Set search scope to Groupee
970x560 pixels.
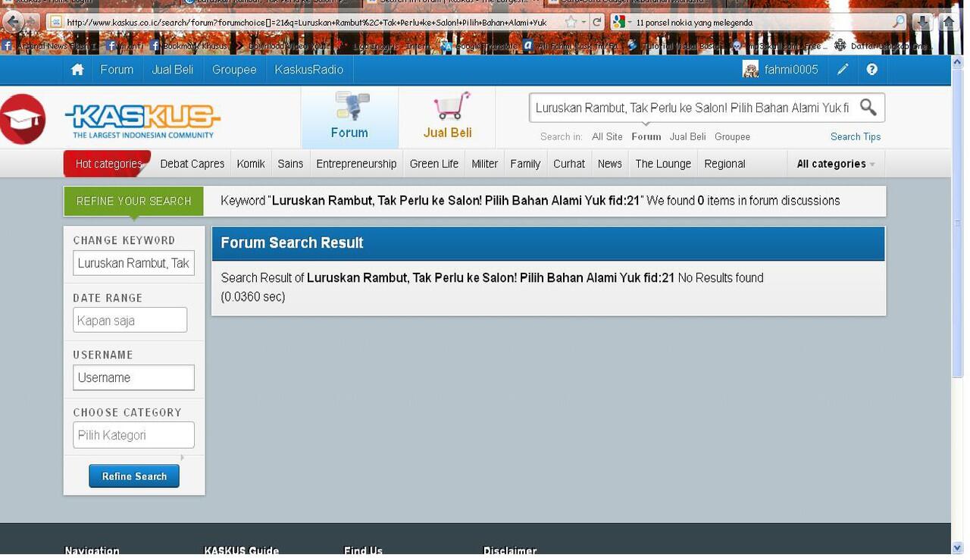tap(732, 137)
